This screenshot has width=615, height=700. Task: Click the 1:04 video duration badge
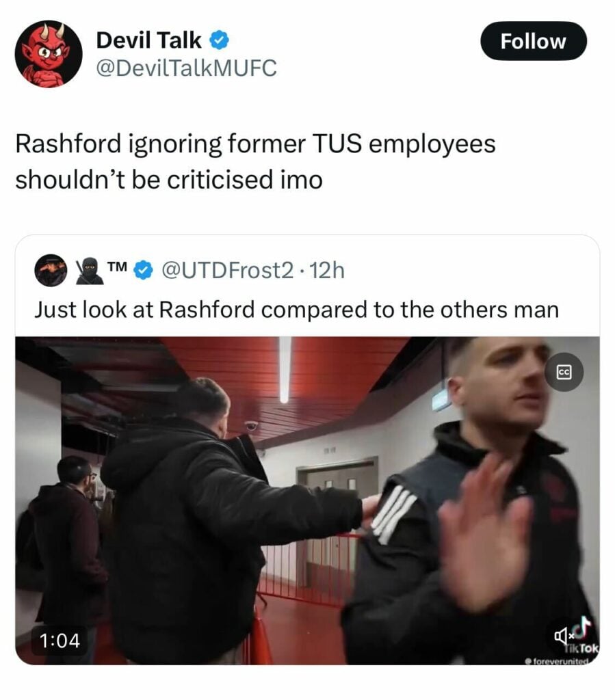tap(60, 641)
